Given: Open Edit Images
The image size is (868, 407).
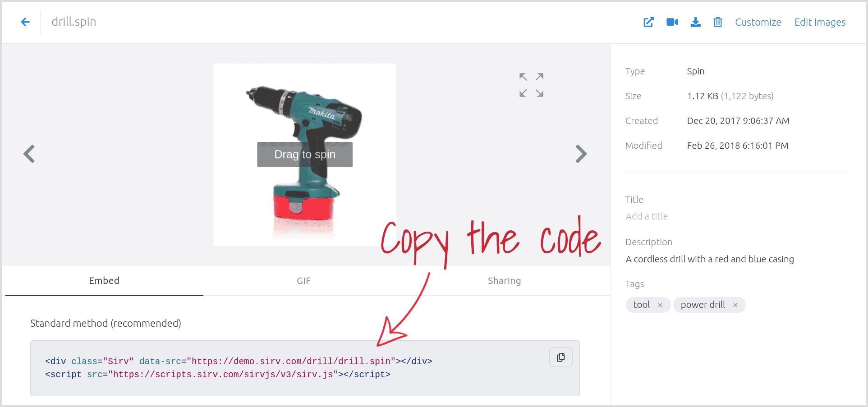Looking at the screenshot, I should [820, 22].
